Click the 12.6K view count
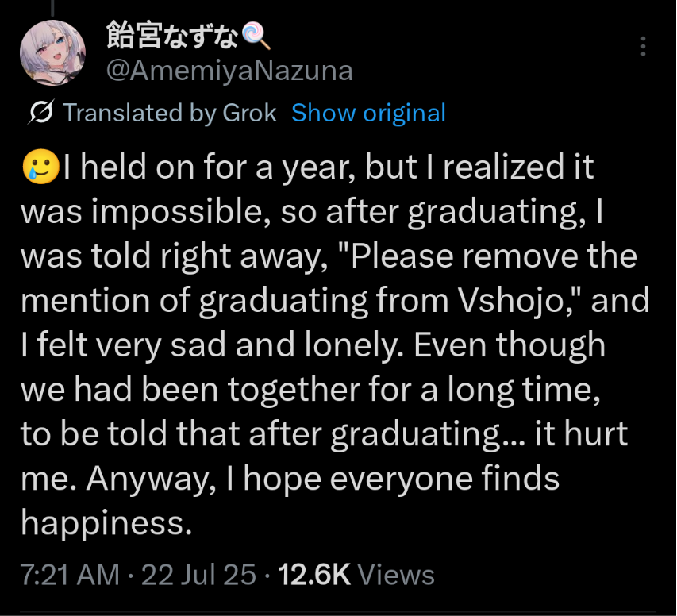Screen dimensions: 677x616 tap(313, 575)
